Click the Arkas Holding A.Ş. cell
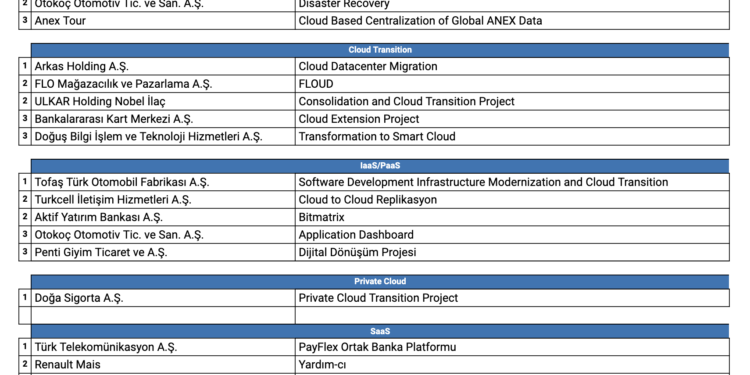This screenshot has height=375, width=750. (x=163, y=66)
